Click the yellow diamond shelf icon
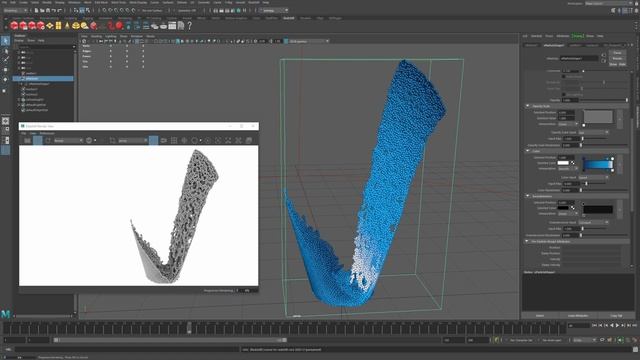The width and height of the screenshot is (640, 360). click(x=50, y=26)
